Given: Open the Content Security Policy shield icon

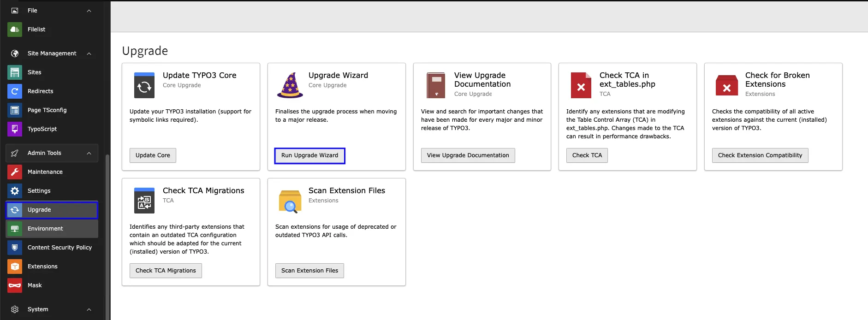Looking at the screenshot, I should pos(15,248).
